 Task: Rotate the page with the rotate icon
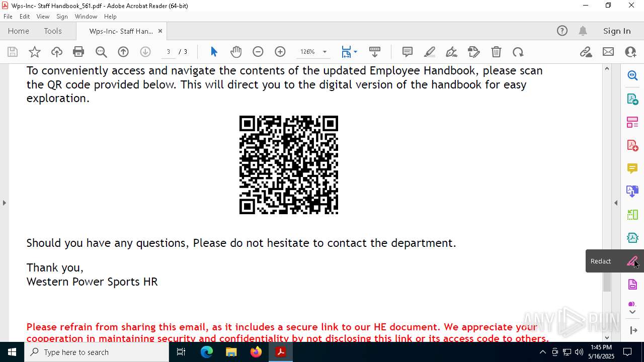[x=518, y=52]
